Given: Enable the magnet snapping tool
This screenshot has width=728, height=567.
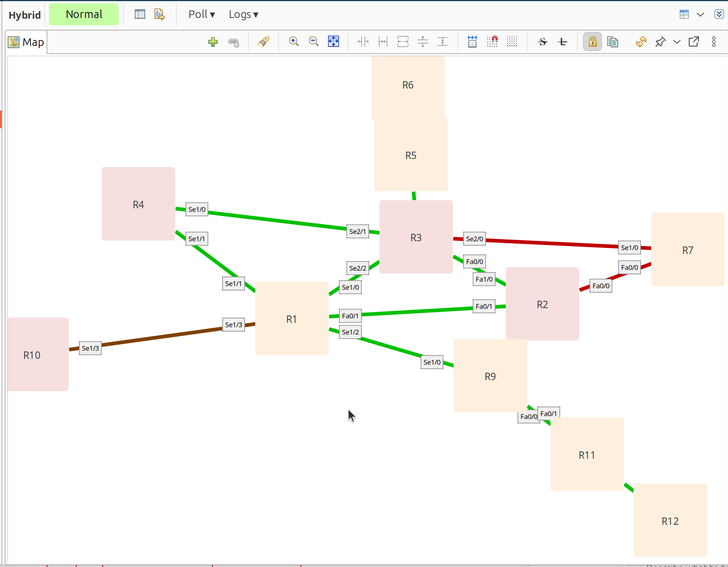Looking at the screenshot, I should (492, 41).
